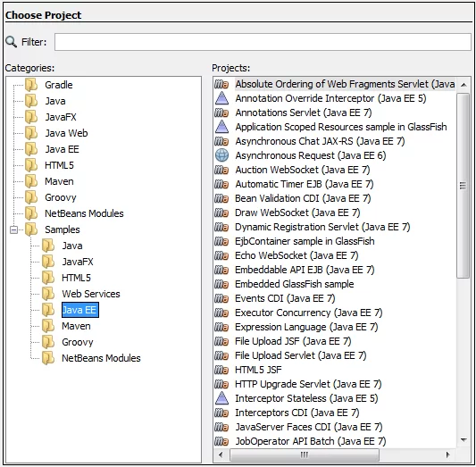Click Projects horizontal scrollbar thumb
476x467 pixels.
(305, 454)
